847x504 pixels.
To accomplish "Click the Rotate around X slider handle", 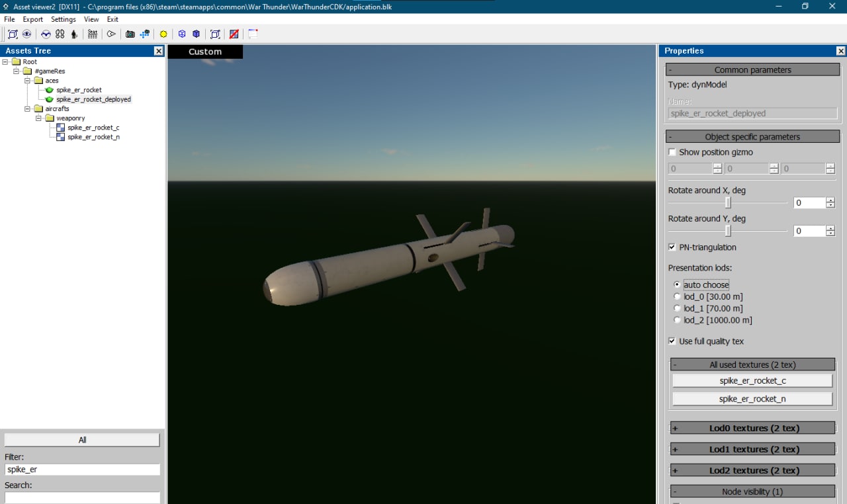I will point(728,203).
